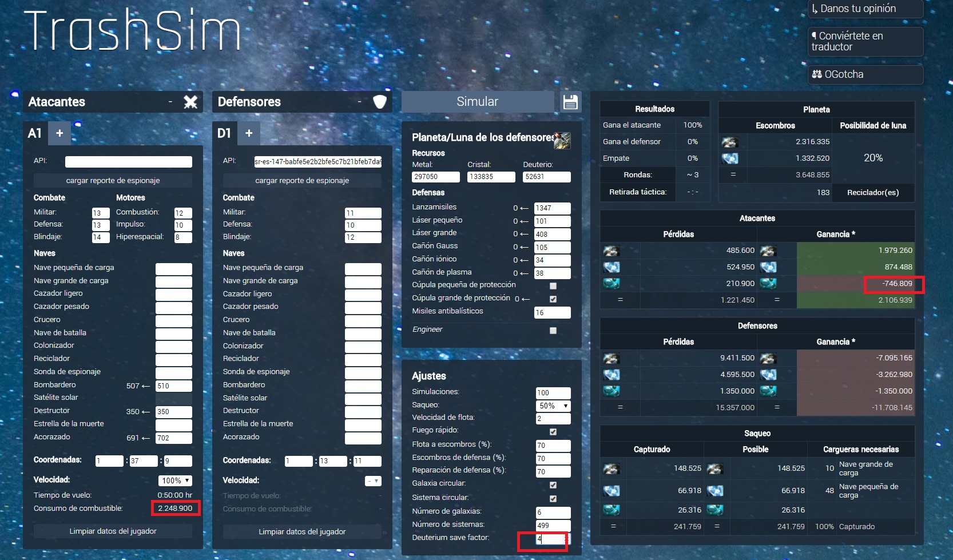This screenshot has height=560, width=953.
Task: Click crystal icon in Saqueo Posible
Action: point(715,491)
